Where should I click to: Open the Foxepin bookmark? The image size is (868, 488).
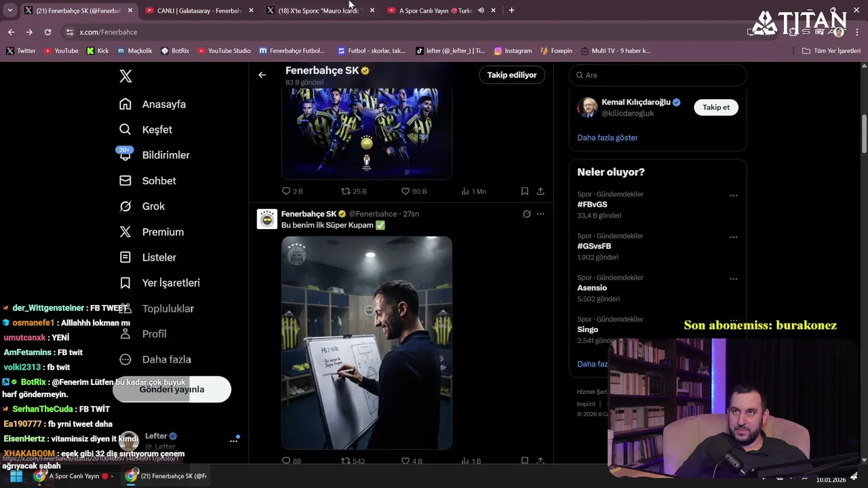(556, 51)
